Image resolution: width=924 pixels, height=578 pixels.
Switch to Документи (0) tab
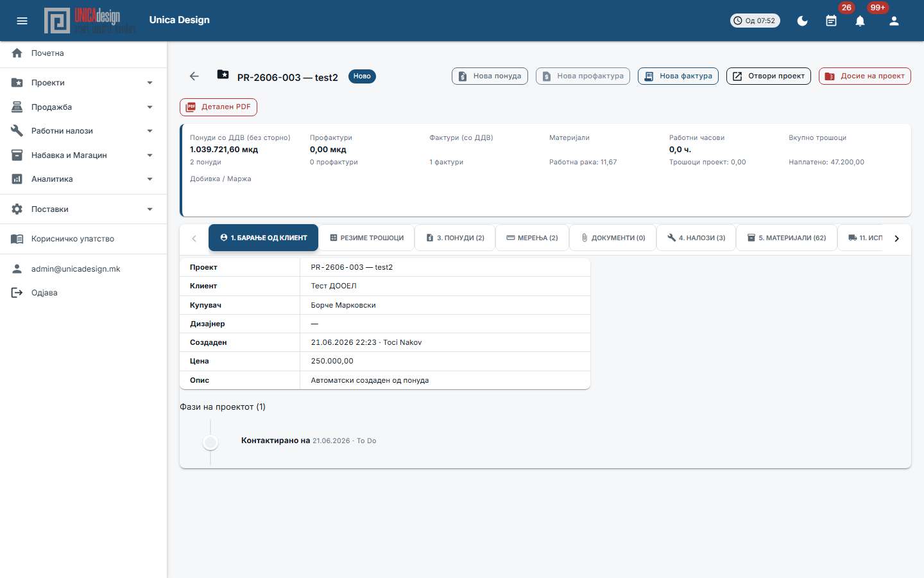click(x=613, y=238)
